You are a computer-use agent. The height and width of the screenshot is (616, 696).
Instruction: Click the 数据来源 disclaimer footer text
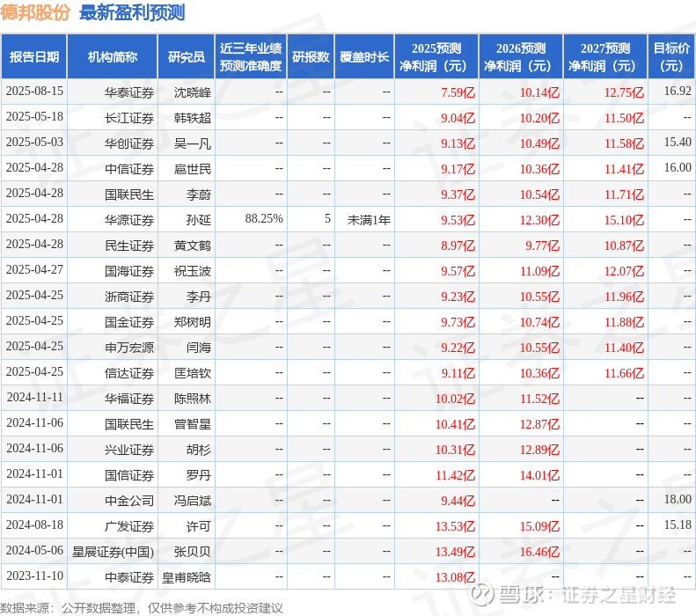click(141, 608)
